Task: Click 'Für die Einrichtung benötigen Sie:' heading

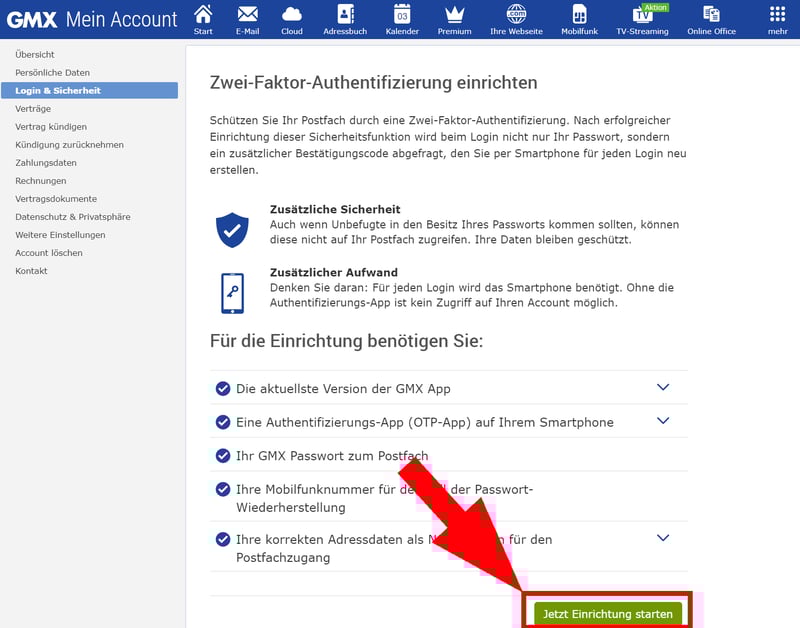Action: coord(346,341)
